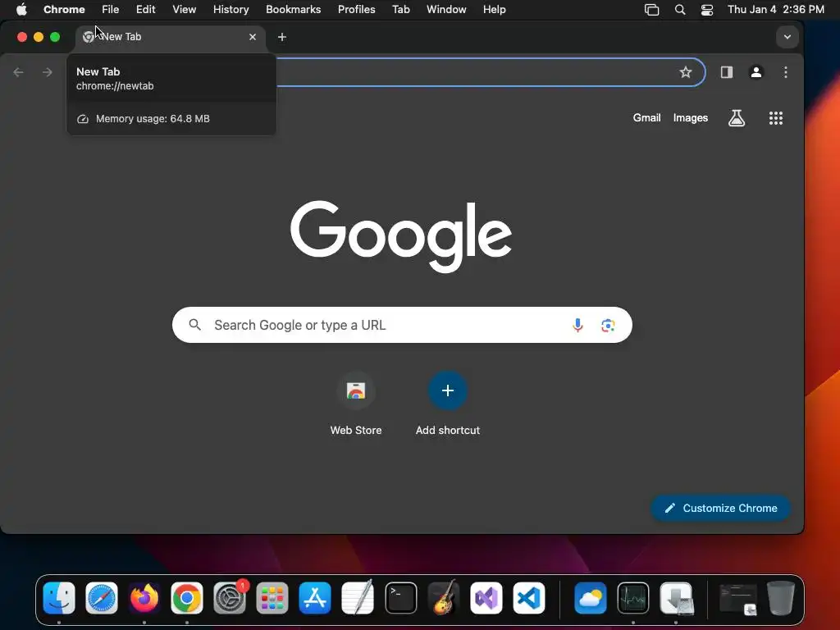Open Control Center in menu bar

coord(707,10)
